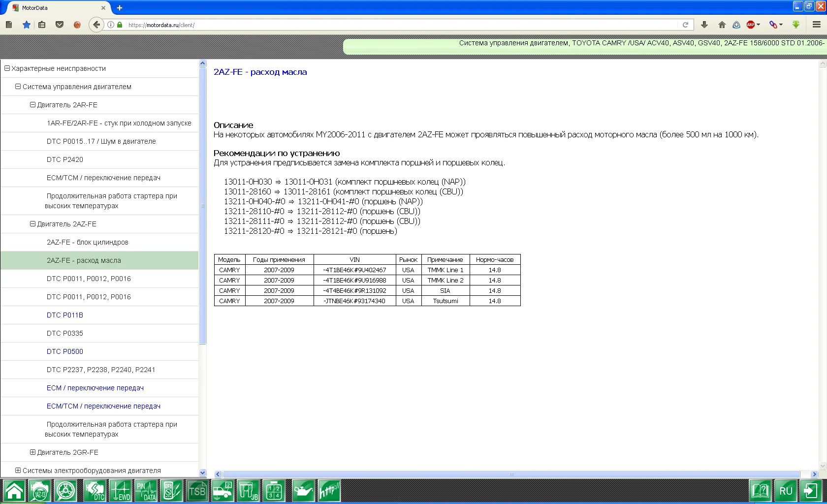The width and height of the screenshot is (827, 504).
Task: Open DTC P2237, P2238, P2240, P2241
Action: pyautogui.click(x=101, y=370)
